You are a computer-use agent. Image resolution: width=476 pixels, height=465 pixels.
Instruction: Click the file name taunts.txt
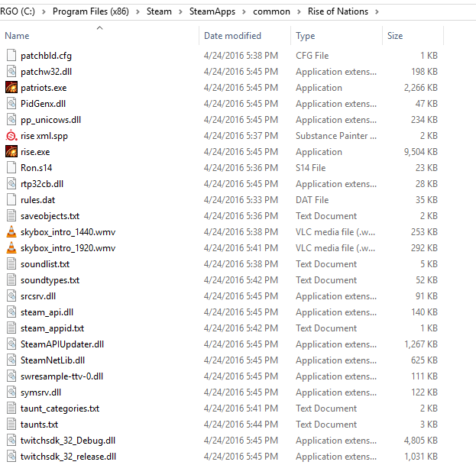[x=39, y=425]
